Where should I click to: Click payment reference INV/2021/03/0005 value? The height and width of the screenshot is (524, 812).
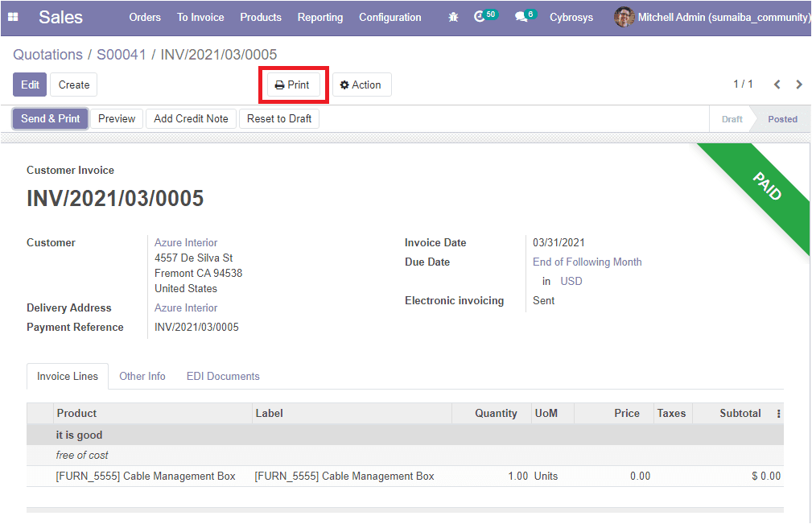(x=196, y=328)
